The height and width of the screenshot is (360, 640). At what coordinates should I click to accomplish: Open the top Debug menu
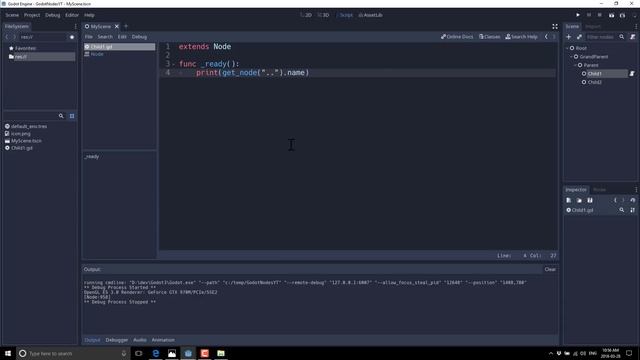click(53, 15)
